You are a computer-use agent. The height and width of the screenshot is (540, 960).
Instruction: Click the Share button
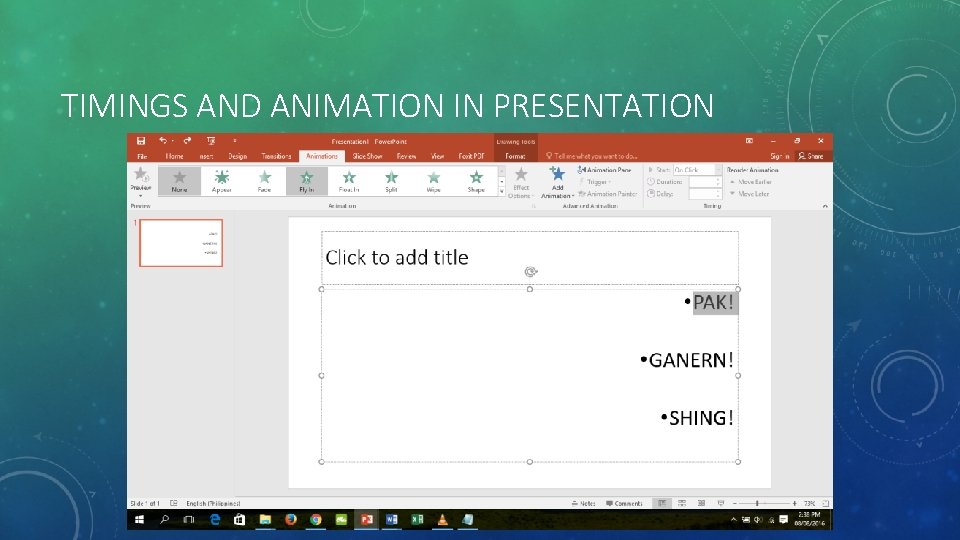click(x=811, y=157)
